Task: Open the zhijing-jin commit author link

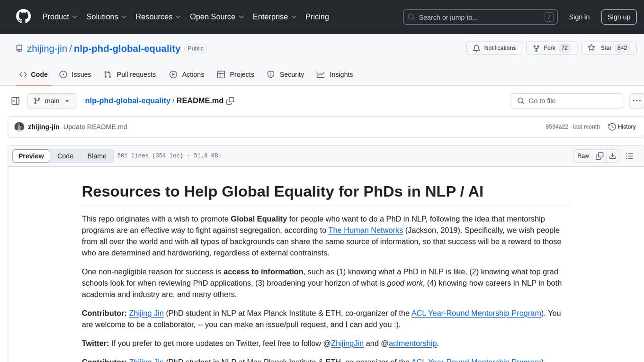Action: point(44,127)
